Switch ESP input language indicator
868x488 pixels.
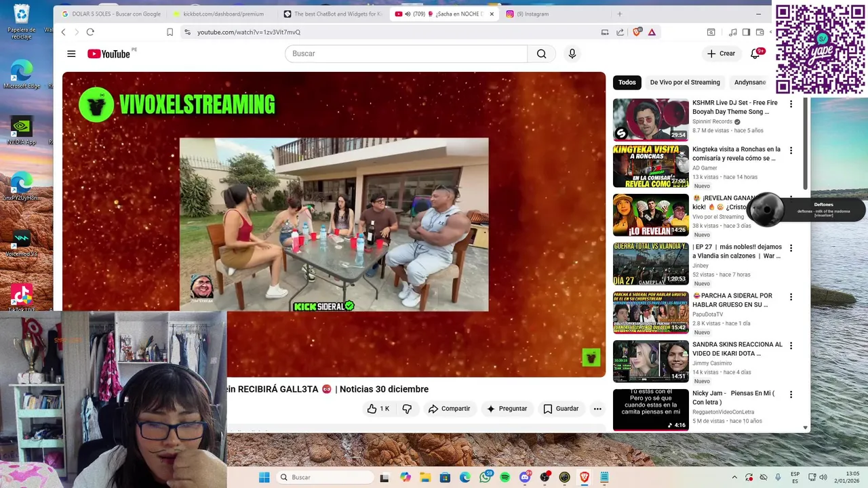pyautogui.click(x=795, y=477)
